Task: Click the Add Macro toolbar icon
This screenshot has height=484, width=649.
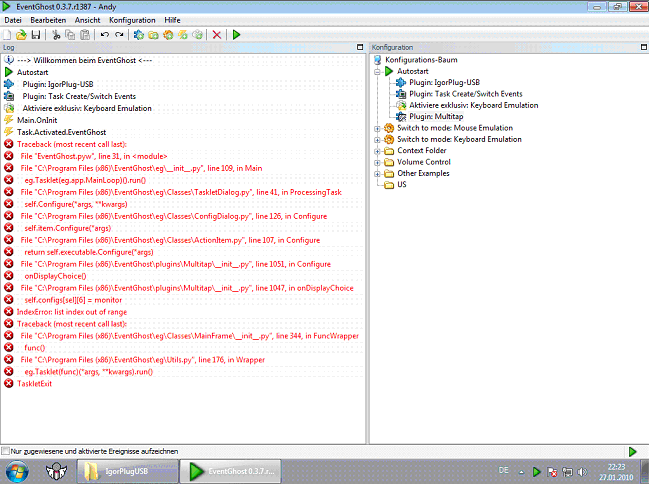Action: click(x=168, y=35)
